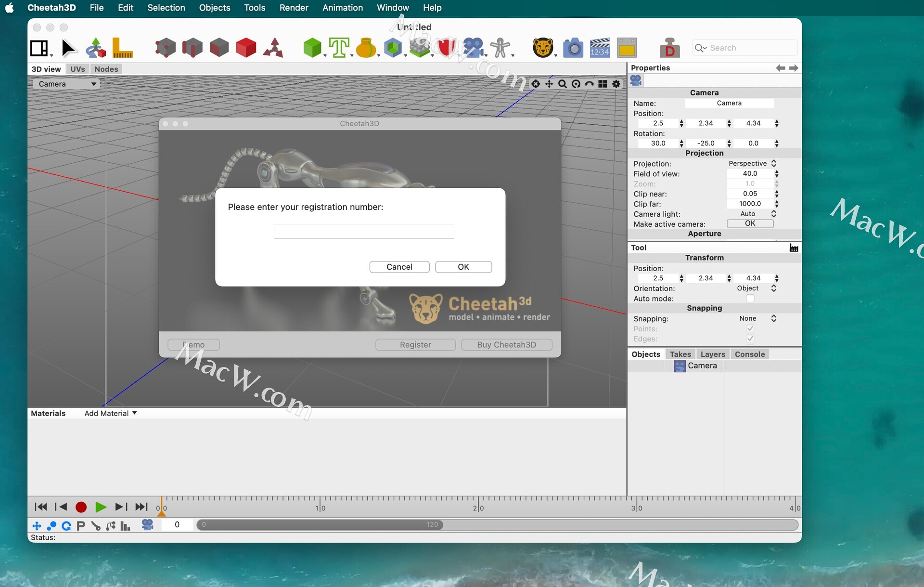
Task: Pick the yellow ruler Measure tool
Action: pyautogui.click(x=122, y=48)
